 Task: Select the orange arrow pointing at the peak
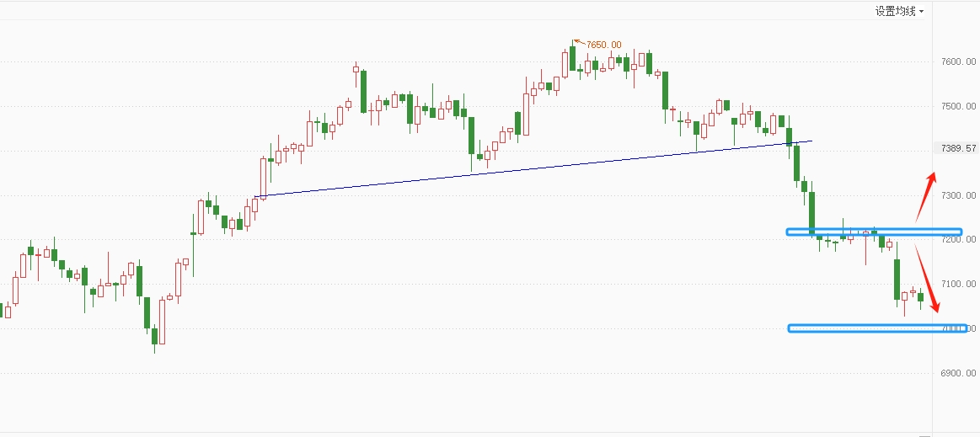(580, 42)
